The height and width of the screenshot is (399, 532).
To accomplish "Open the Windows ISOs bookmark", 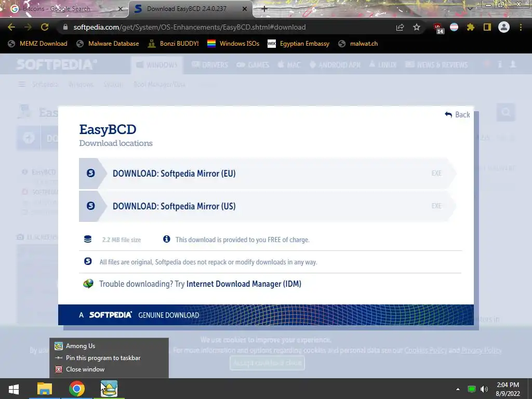I will pos(233,44).
